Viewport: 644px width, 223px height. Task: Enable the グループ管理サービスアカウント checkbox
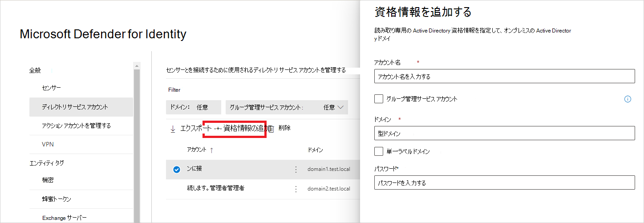pos(379,99)
